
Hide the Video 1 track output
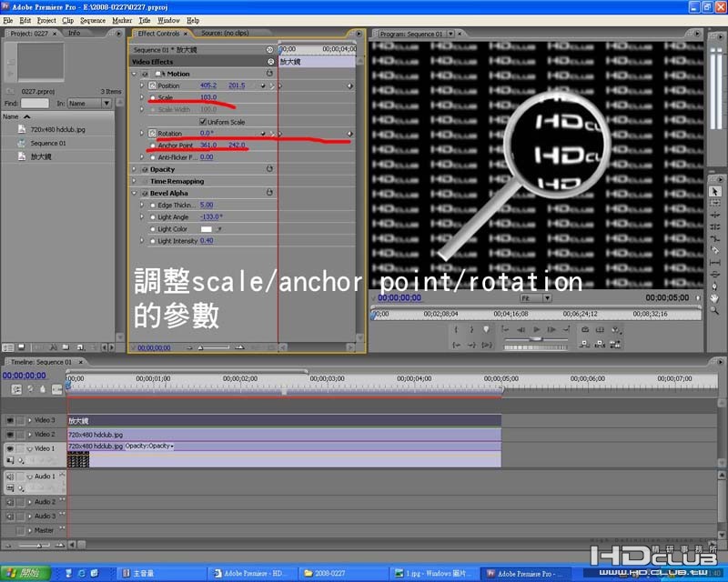tap(10, 449)
